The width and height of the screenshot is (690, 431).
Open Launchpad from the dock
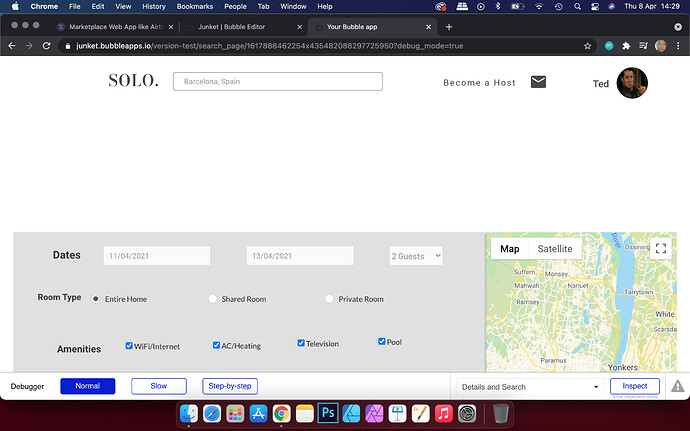[x=235, y=413]
